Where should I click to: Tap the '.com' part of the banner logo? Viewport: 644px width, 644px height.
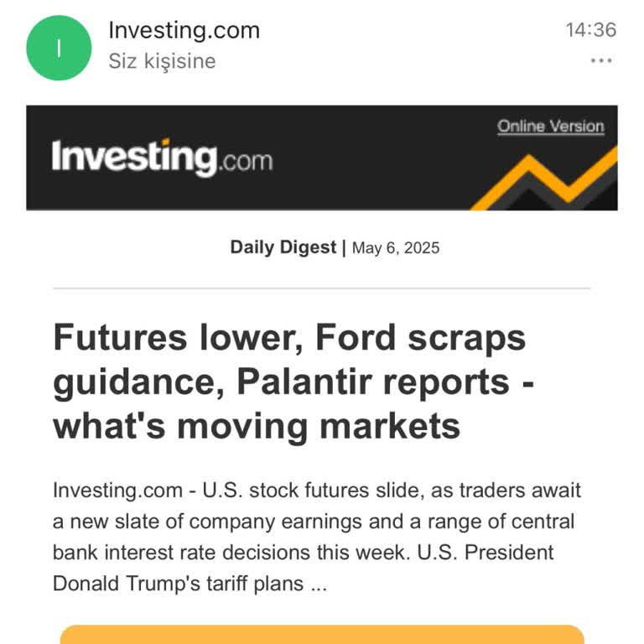click(246, 159)
